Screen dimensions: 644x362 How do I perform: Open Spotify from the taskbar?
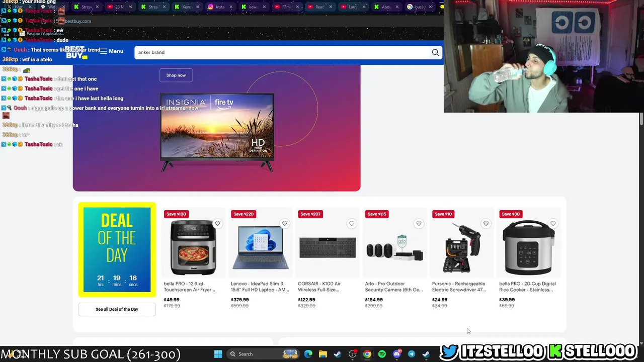coord(382,354)
